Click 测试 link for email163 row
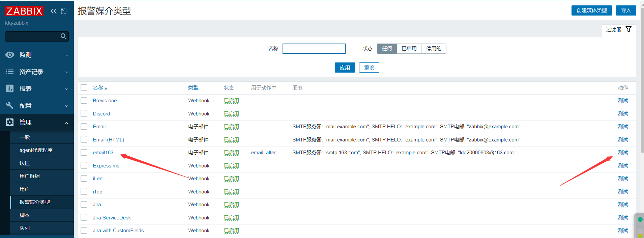 (x=622, y=153)
